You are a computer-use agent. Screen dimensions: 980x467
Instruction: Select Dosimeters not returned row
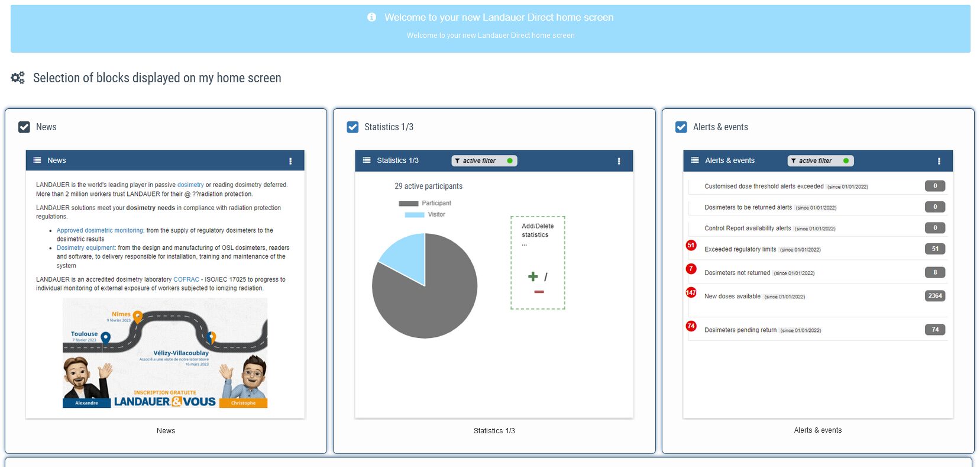[817, 273]
